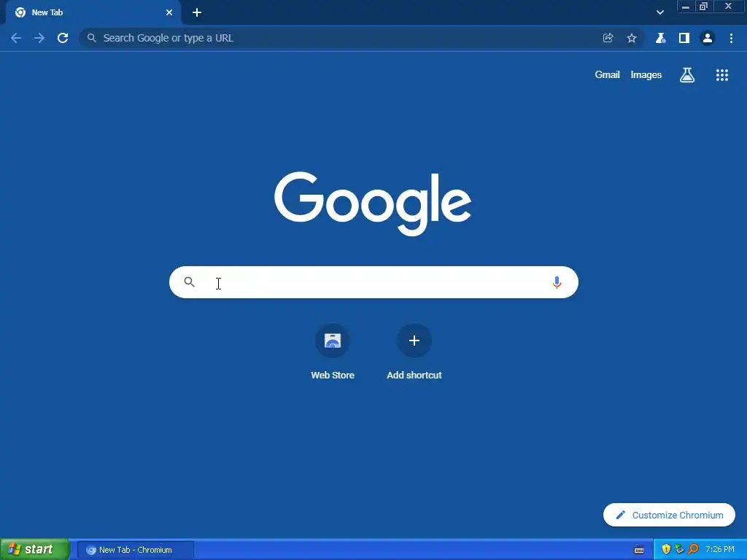Open the Web Store shortcut icon
Viewport: 747px width, 560px height.
[333, 341]
